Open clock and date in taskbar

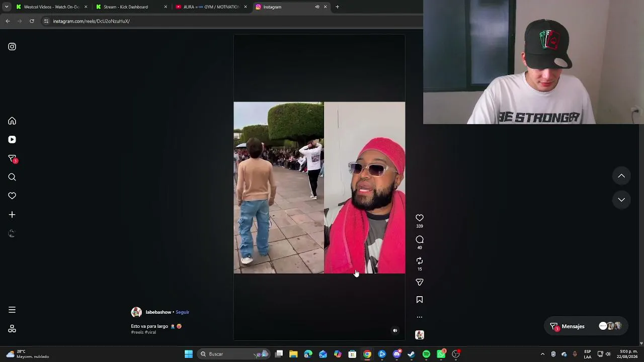(x=628, y=354)
